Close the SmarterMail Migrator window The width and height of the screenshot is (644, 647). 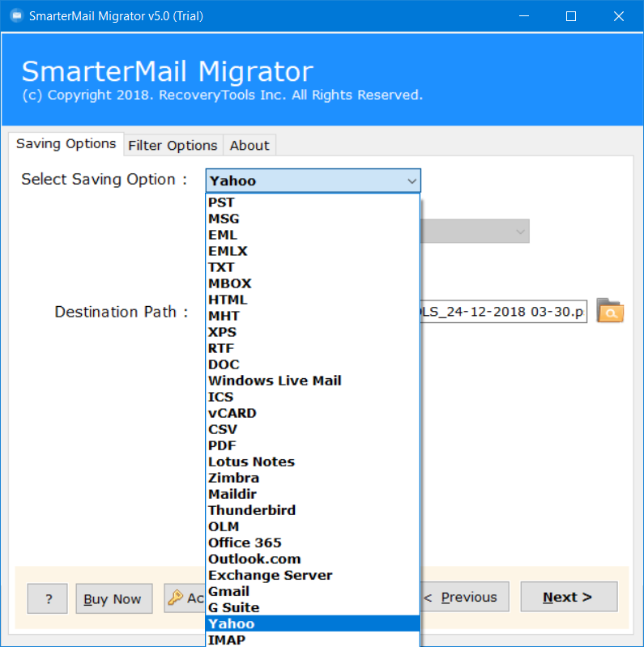[618, 16]
